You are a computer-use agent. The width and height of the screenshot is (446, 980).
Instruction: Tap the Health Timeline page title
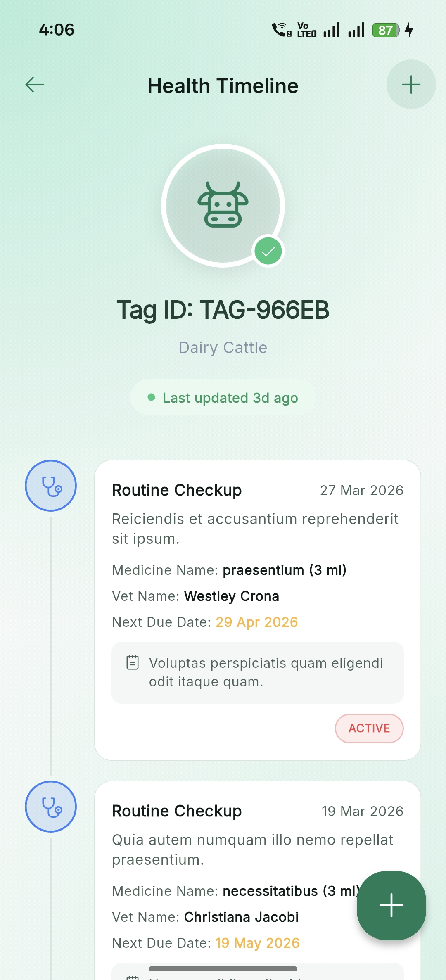[223, 86]
